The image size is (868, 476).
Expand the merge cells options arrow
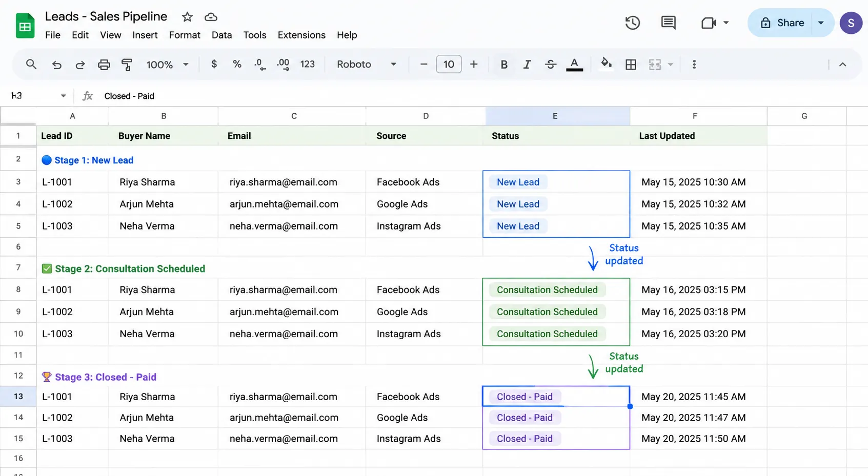pos(670,65)
